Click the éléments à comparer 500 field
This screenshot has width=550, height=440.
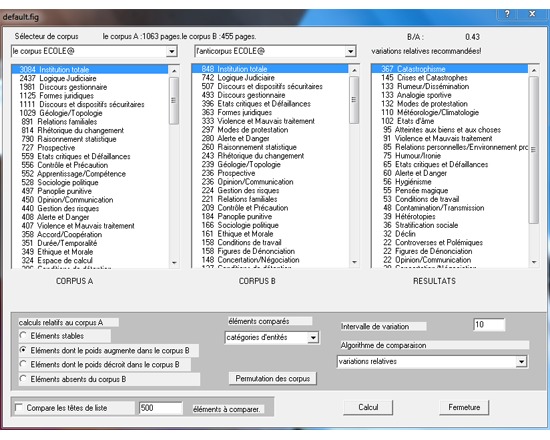161,408
